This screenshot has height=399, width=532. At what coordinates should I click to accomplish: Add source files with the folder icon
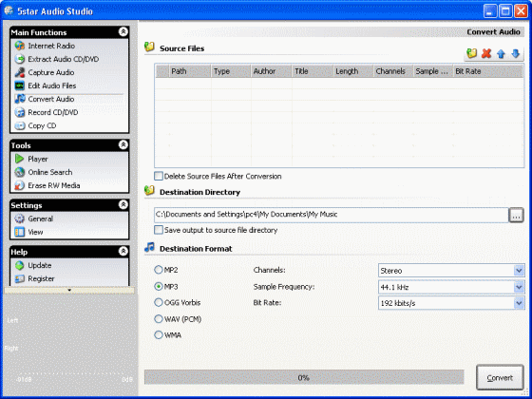pyautogui.click(x=471, y=53)
